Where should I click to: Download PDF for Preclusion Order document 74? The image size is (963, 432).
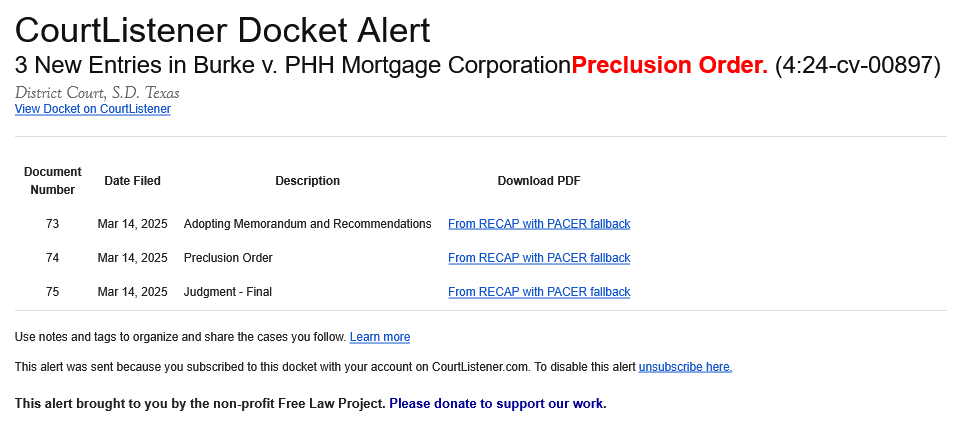click(539, 257)
